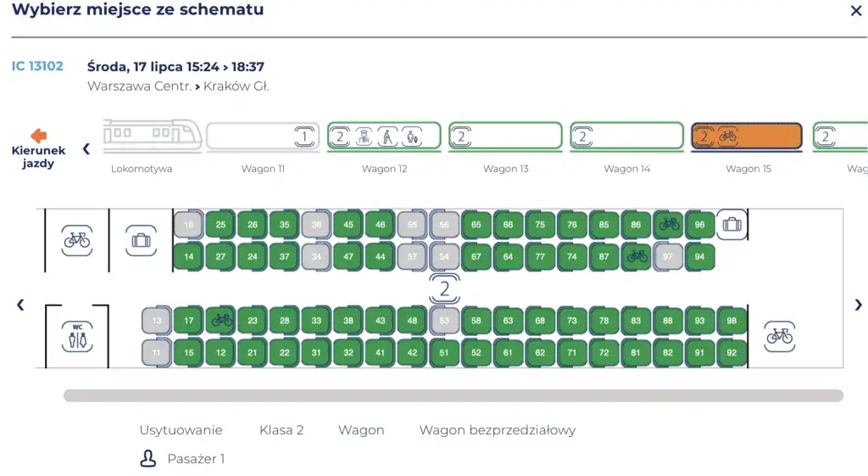Pick seat 92
Image resolution: width=868 pixels, height=476 pixels.
(x=732, y=353)
